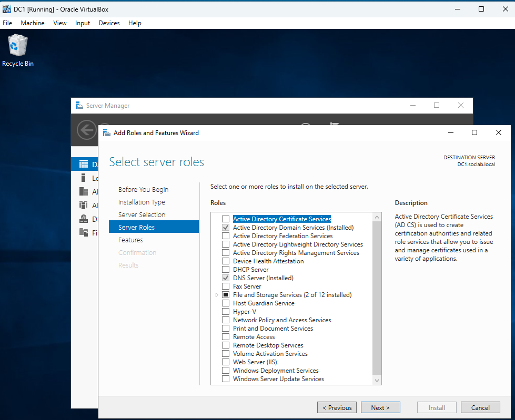Open the VirtualBox Input menu
Screen dimensions: 515x420
point(83,23)
